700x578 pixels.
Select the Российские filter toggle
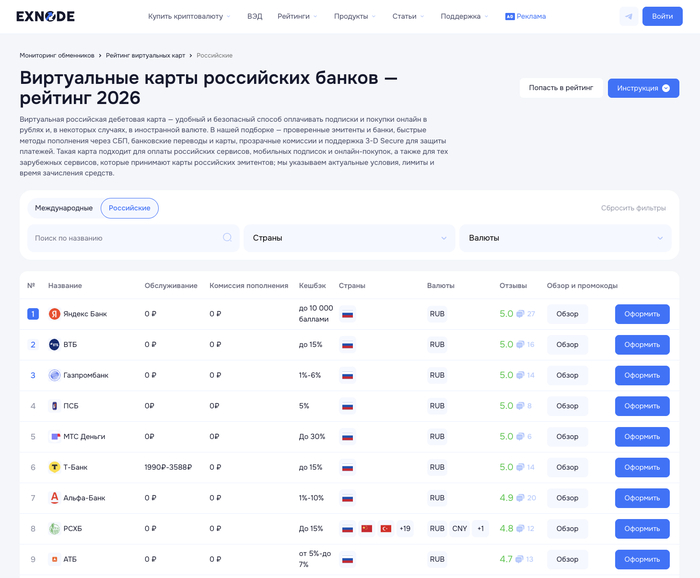[x=129, y=208]
